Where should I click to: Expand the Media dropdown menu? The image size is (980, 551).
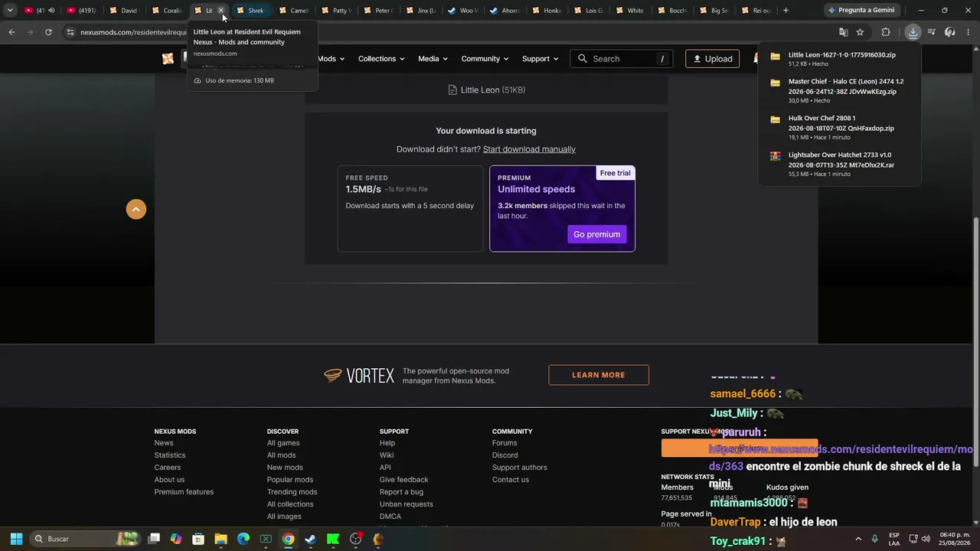click(x=433, y=59)
